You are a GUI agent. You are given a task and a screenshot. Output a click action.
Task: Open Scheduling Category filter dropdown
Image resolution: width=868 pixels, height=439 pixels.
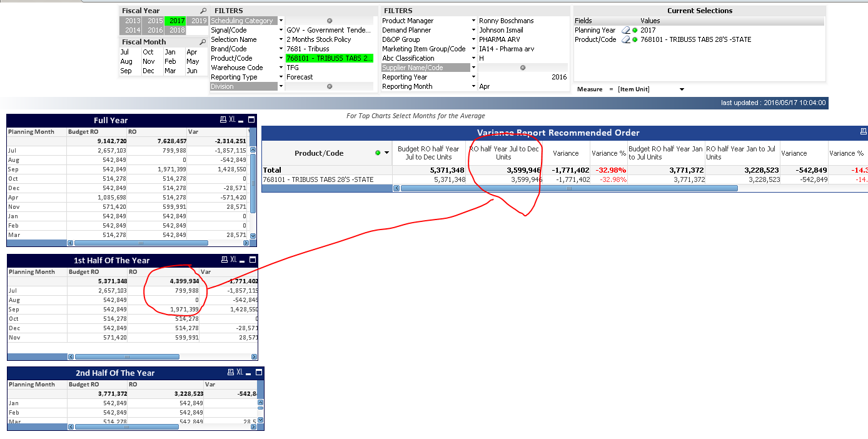click(x=281, y=21)
